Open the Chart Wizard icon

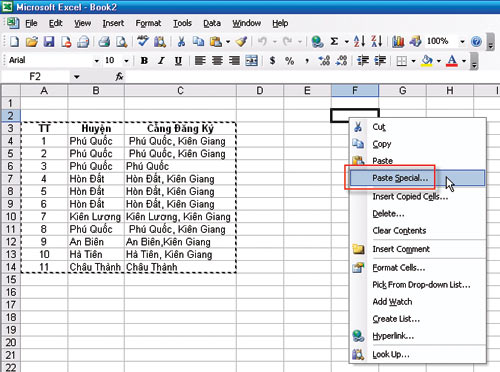tap(398, 41)
